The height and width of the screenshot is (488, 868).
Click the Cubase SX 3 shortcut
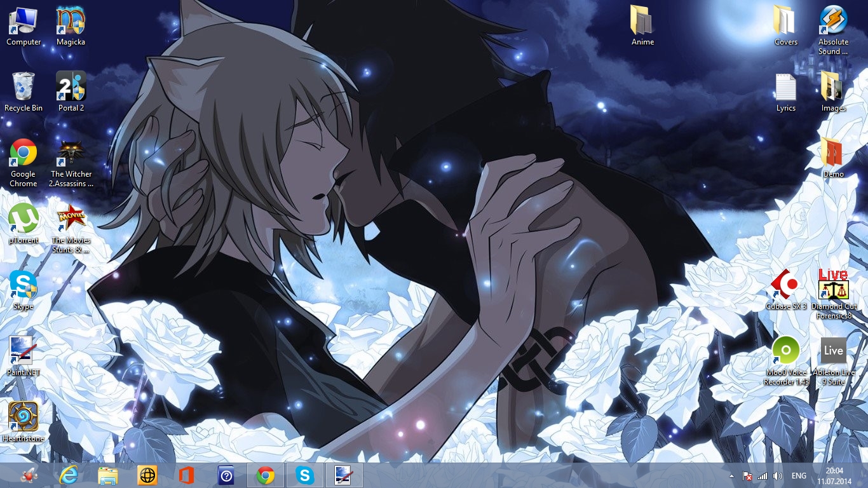(x=786, y=290)
